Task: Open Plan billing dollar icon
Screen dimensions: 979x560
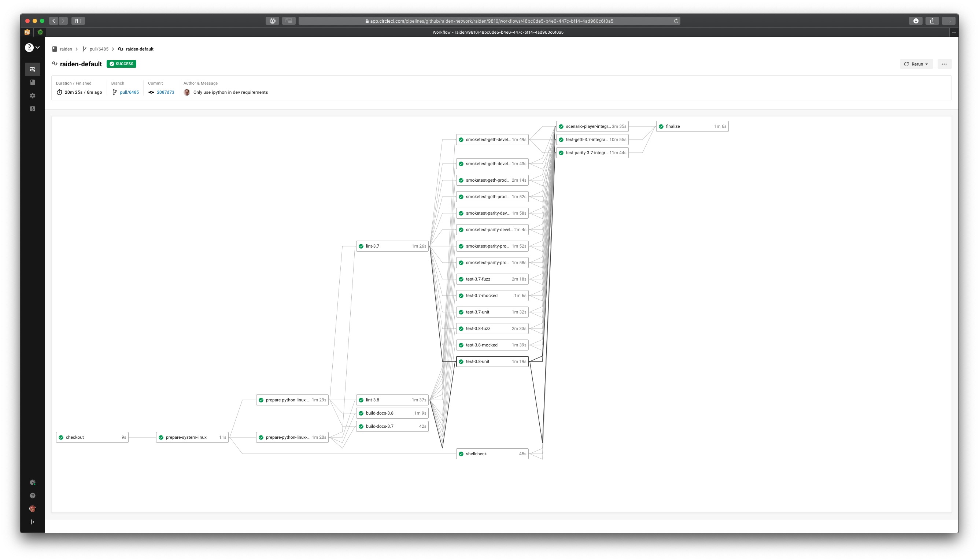Action: coord(32,109)
